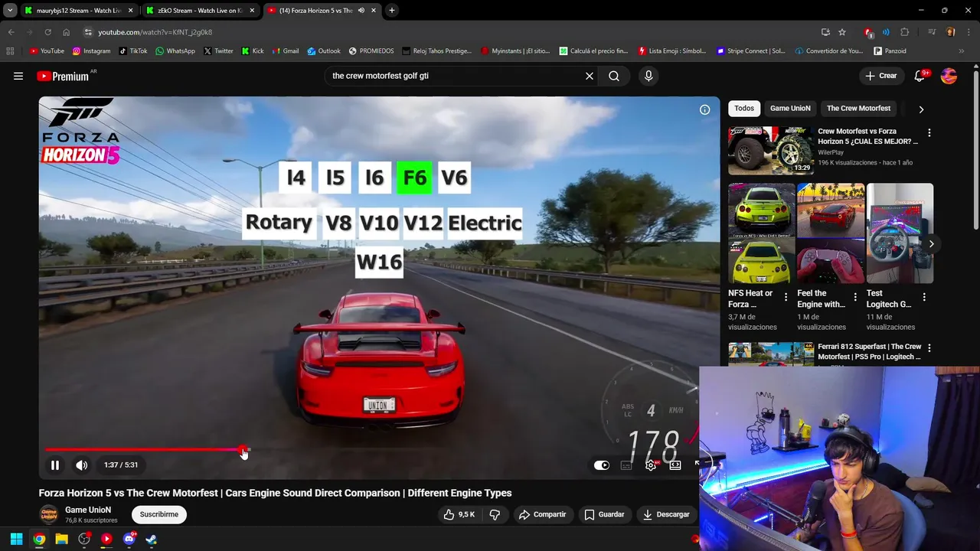The height and width of the screenshot is (551, 980).
Task: Select the Game UnioN filter chip
Action: [x=790, y=108]
